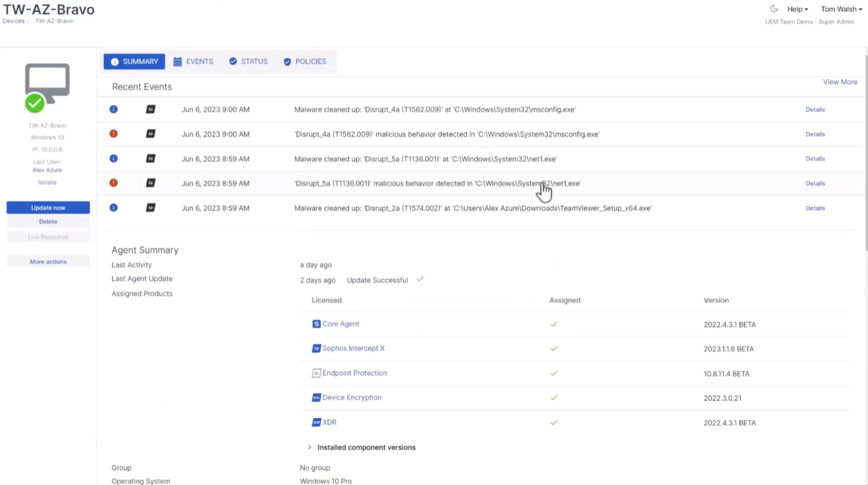Switch to the Policies tab

305,61
